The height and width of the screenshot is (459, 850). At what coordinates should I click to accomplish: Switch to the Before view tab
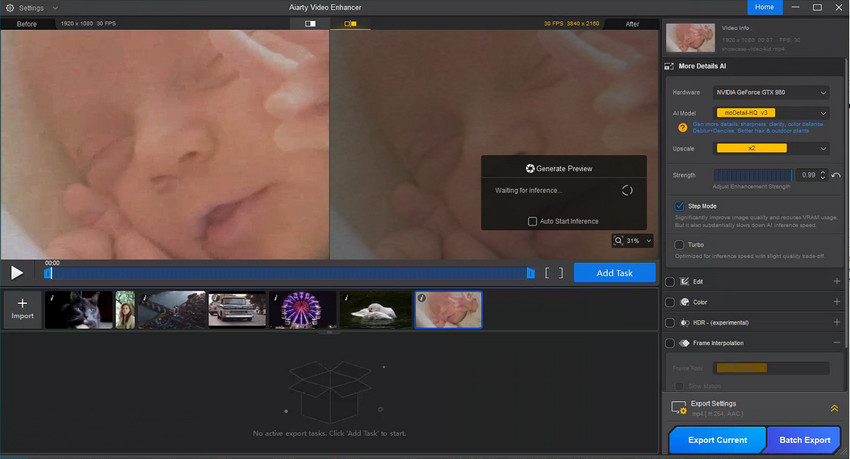click(x=27, y=24)
